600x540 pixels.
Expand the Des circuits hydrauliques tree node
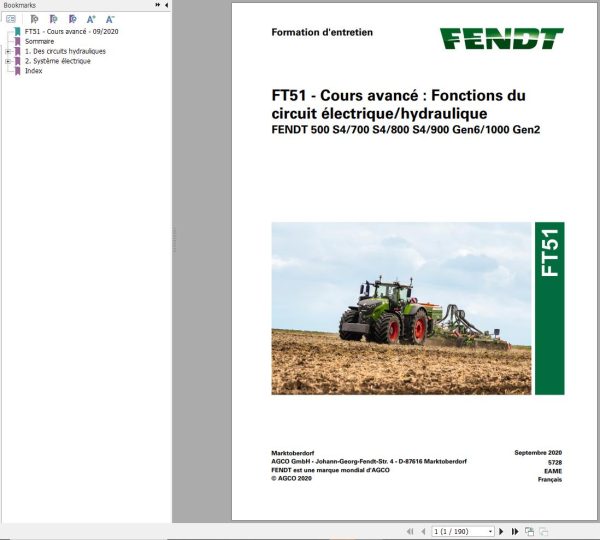click(8, 51)
